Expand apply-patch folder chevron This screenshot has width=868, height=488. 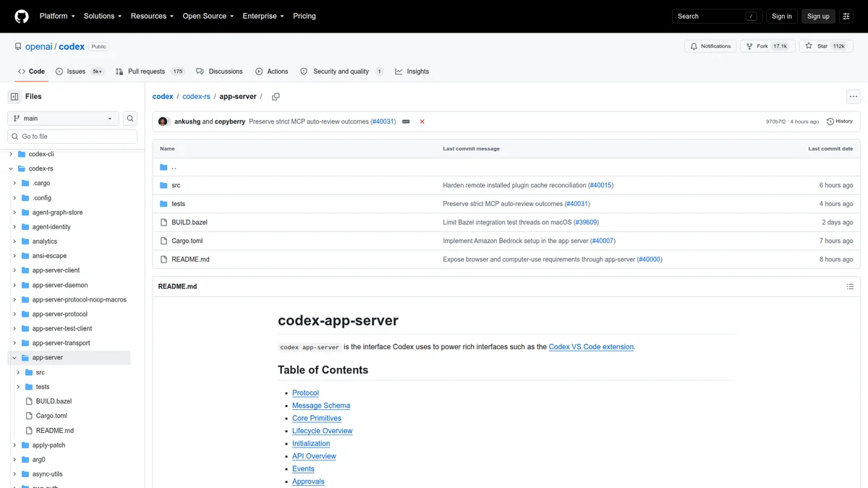[x=14, y=445]
